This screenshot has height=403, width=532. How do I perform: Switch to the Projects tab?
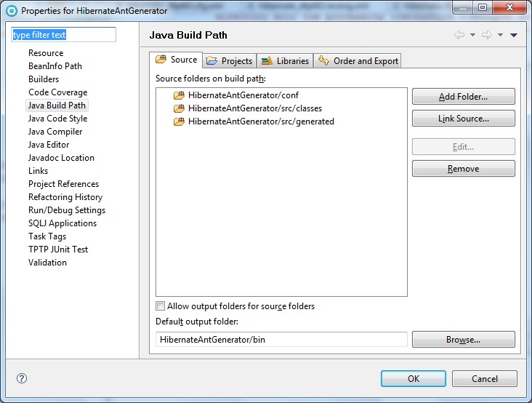[x=230, y=61]
